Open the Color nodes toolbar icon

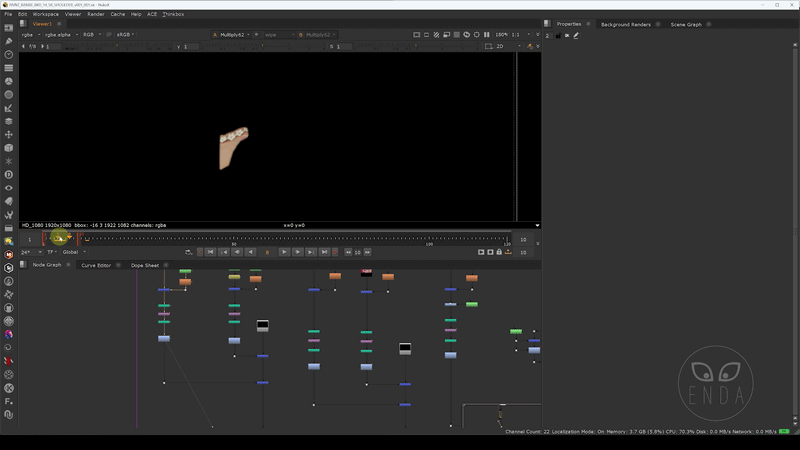click(9, 81)
